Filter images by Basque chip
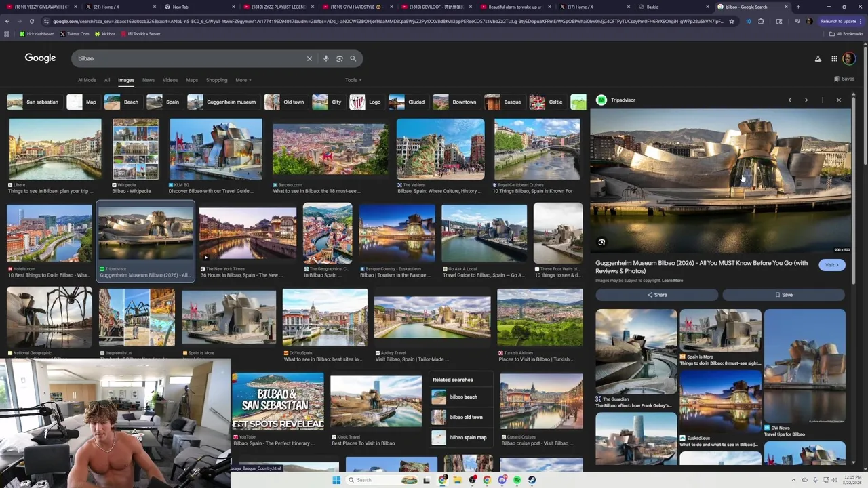Viewport: 868px width, 488px height. tap(504, 102)
